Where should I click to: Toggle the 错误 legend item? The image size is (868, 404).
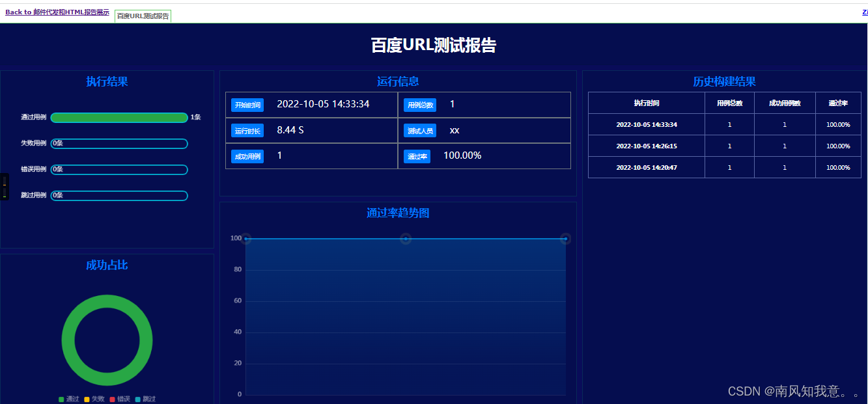[x=120, y=399]
